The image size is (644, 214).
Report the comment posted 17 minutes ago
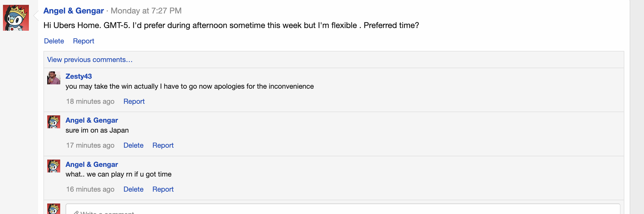pos(163,145)
